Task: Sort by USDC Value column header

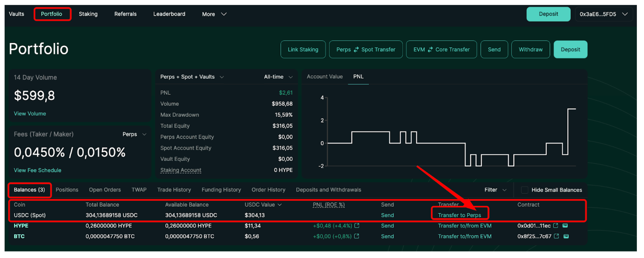Action: click(x=263, y=205)
